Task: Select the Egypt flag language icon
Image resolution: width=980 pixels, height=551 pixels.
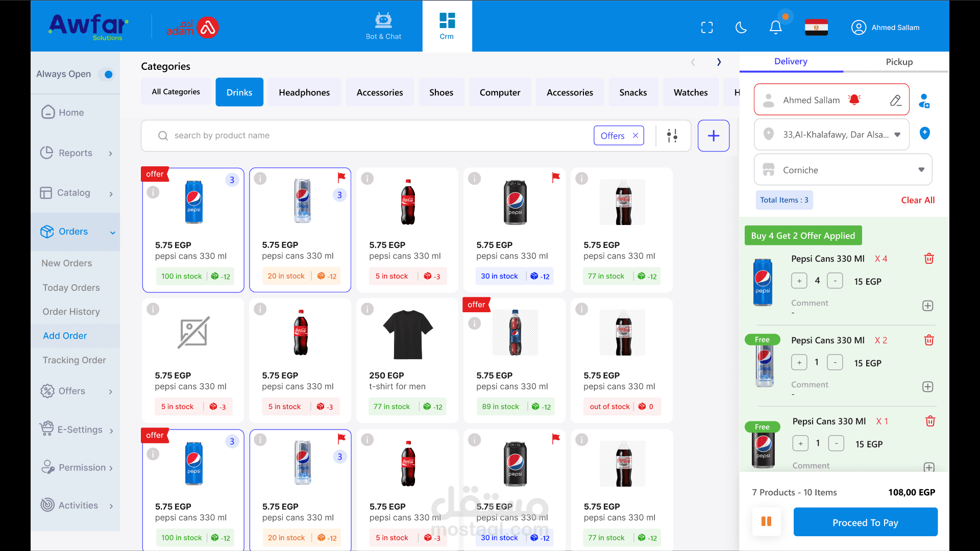Action: coord(816,28)
